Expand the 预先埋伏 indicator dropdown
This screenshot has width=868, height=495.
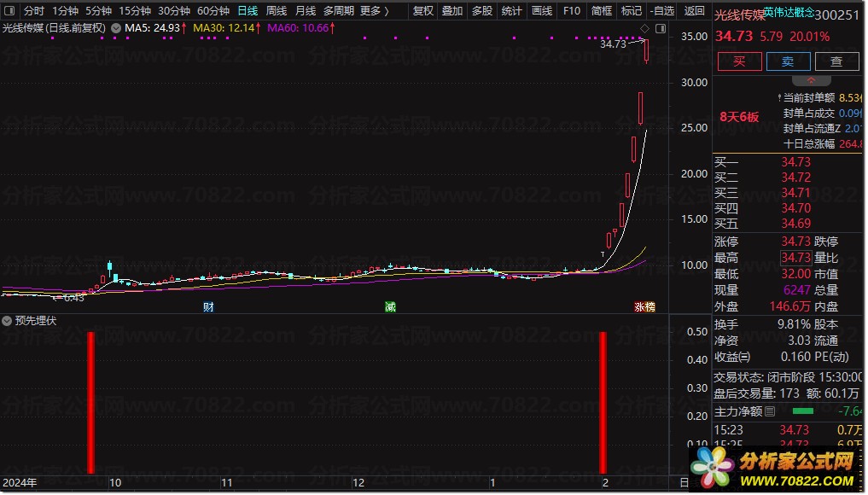coord(7,321)
